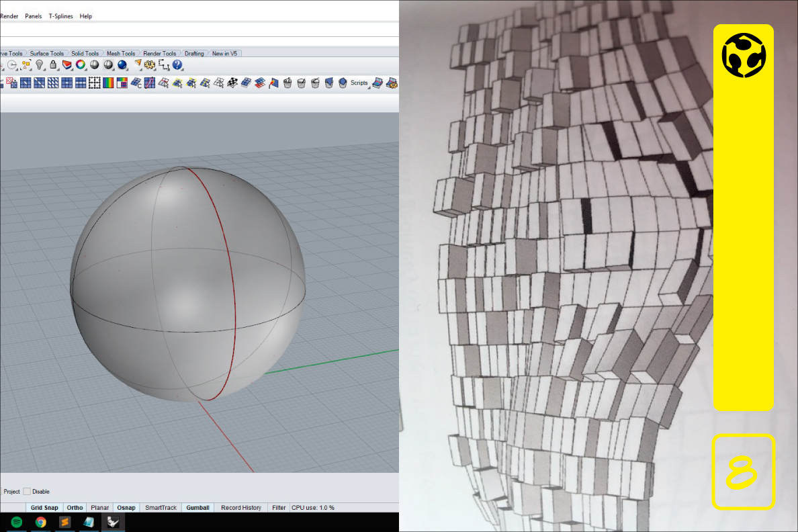Open the T-Splines menu
The image size is (798, 532).
(x=61, y=16)
